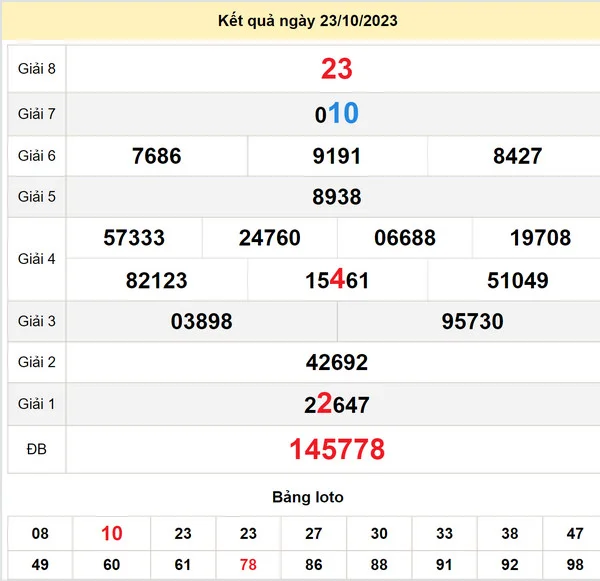Select the ĐB jackpot number 145778
Image resolution: width=600 pixels, height=581 pixels.
click(x=337, y=450)
